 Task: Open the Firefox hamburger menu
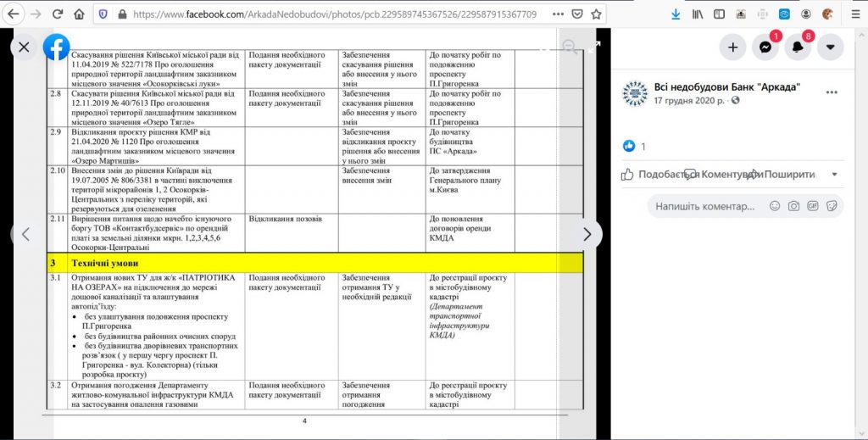[854, 14]
